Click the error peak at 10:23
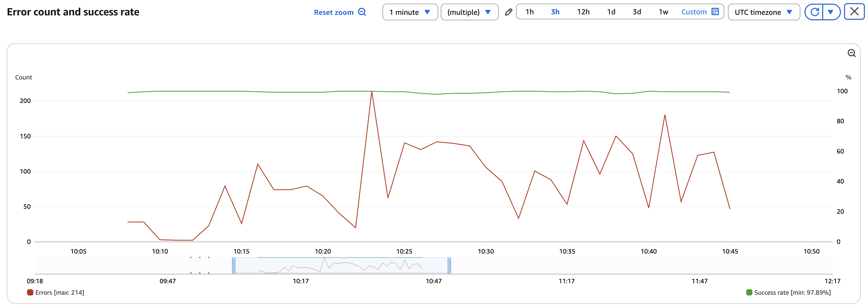This screenshot has height=308, width=868. (x=372, y=92)
